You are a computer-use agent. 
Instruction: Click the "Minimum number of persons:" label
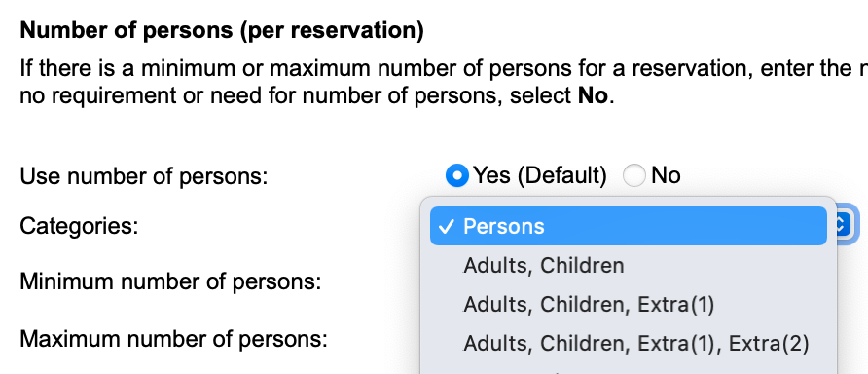coord(170,282)
